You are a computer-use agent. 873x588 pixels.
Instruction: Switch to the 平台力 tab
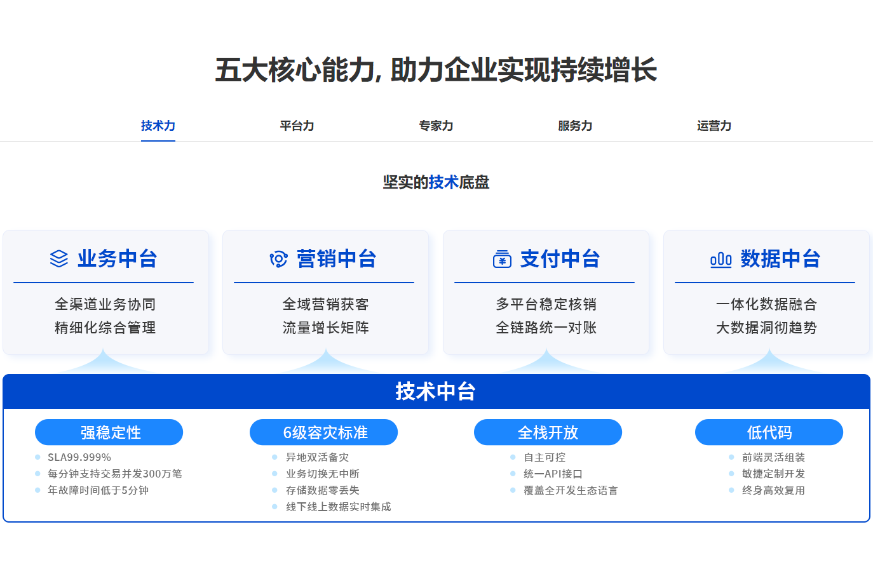(x=295, y=126)
